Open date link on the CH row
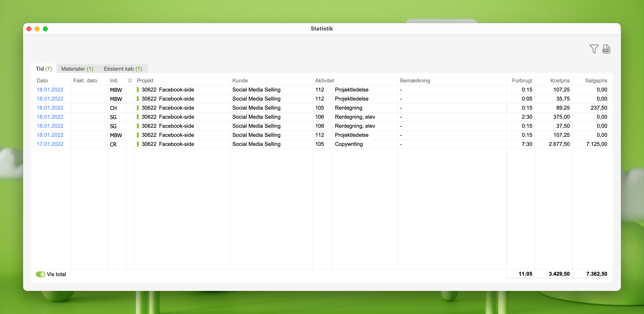Viewport: 644px width, 314px height. coord(50,108)
